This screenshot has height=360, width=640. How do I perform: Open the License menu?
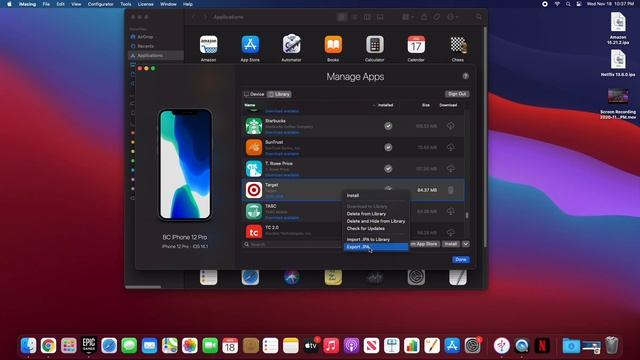pyautogui.click(x=145, y=4)
